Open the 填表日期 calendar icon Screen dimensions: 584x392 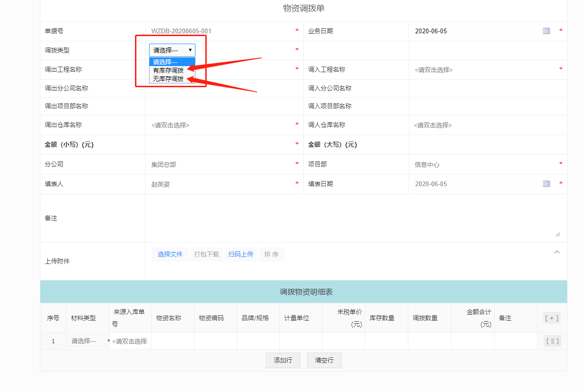(x=546, y=184)
